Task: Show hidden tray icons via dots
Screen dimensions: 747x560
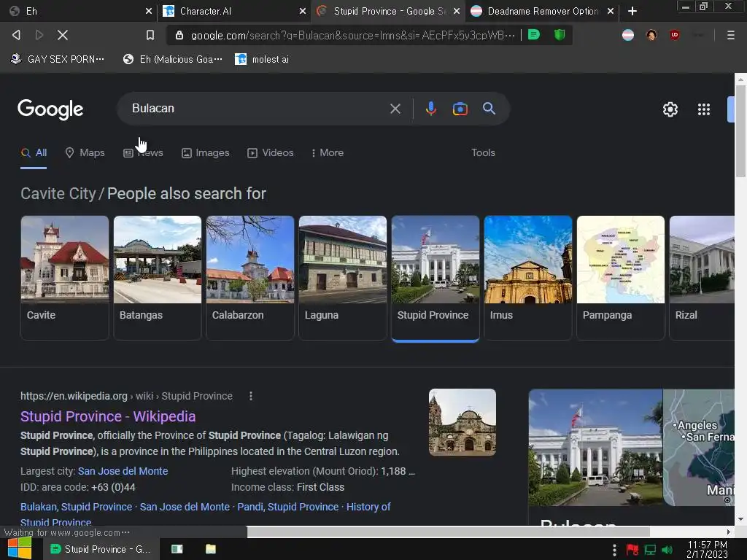Action: pos(614,550)
